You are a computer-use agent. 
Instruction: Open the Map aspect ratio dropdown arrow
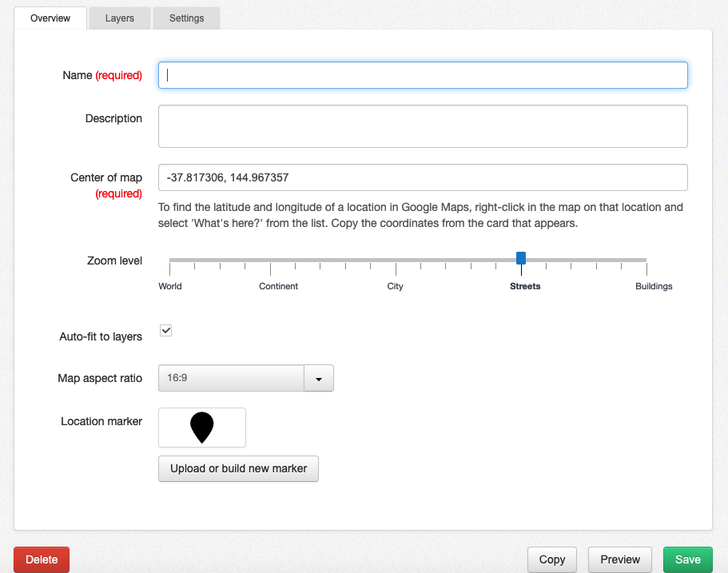point(318,378)
